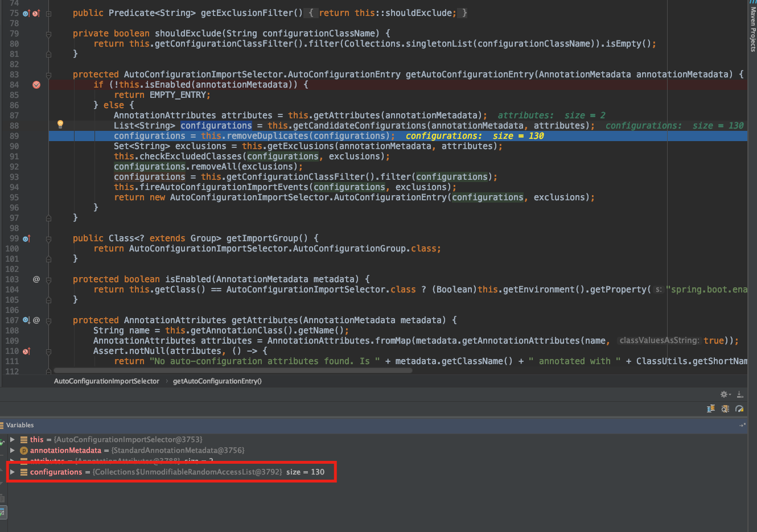The image size is (757, 532).
Task: Click the red override marker on line 75
Action: point(36,13)
